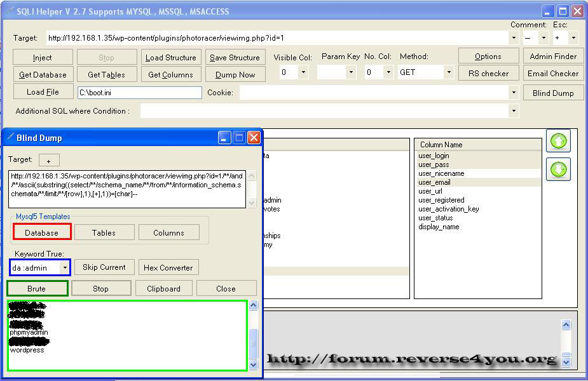Click main log pane scrollbar up arrow
This screenshot has height=381, width=588.
click(x=566, y=325)
